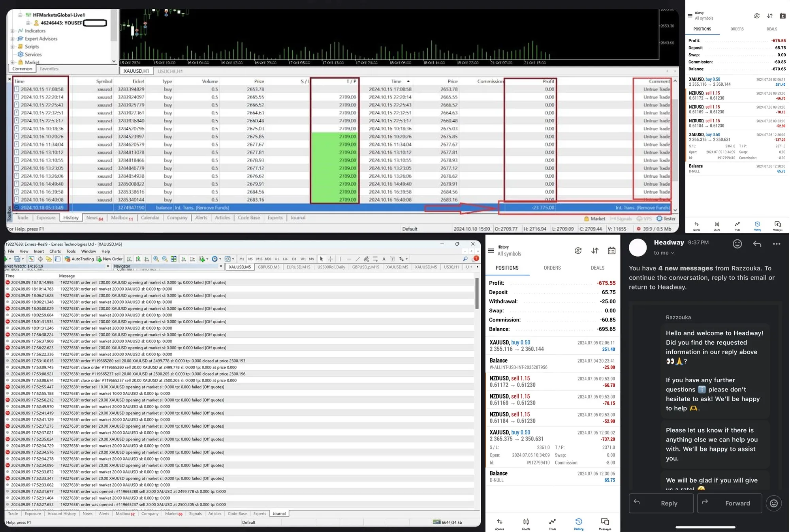
Task: Toggle the D1 timeframe button
Action: click(x=294, y=259)
